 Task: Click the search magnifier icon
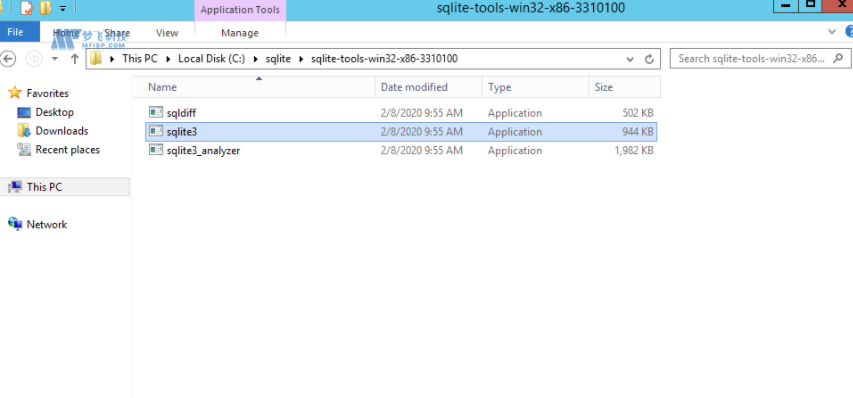point(839,58)
